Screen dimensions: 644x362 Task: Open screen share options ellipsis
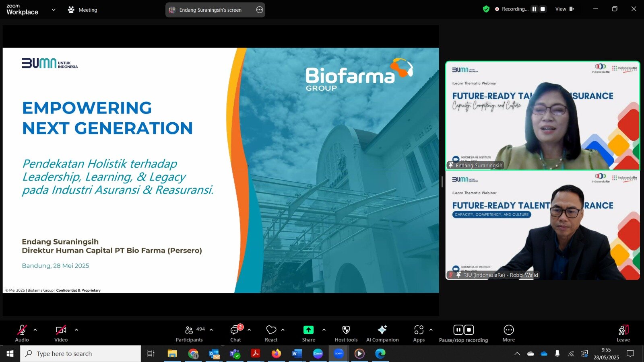(260, 10)
